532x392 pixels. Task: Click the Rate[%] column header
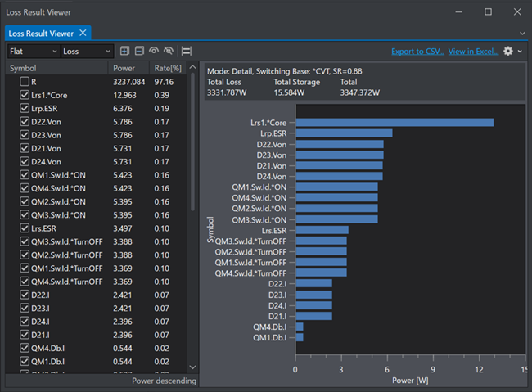(167, 68)
